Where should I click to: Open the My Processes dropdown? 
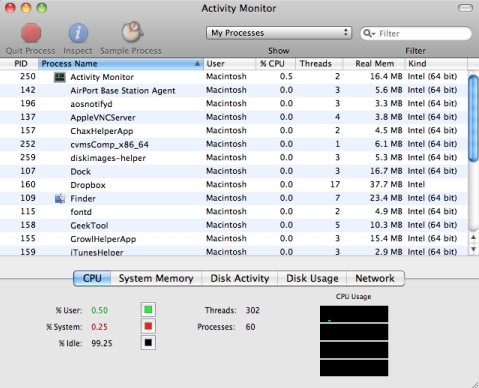point(279,33)
